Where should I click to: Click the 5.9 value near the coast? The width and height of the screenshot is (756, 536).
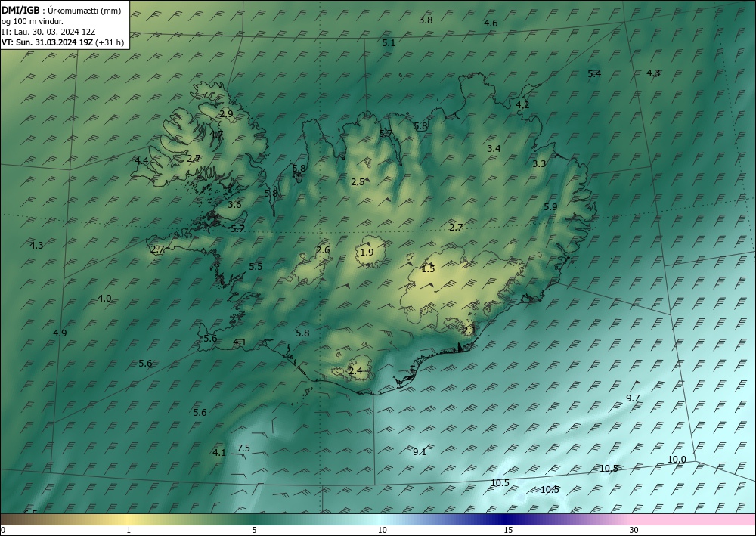(550, 207)
